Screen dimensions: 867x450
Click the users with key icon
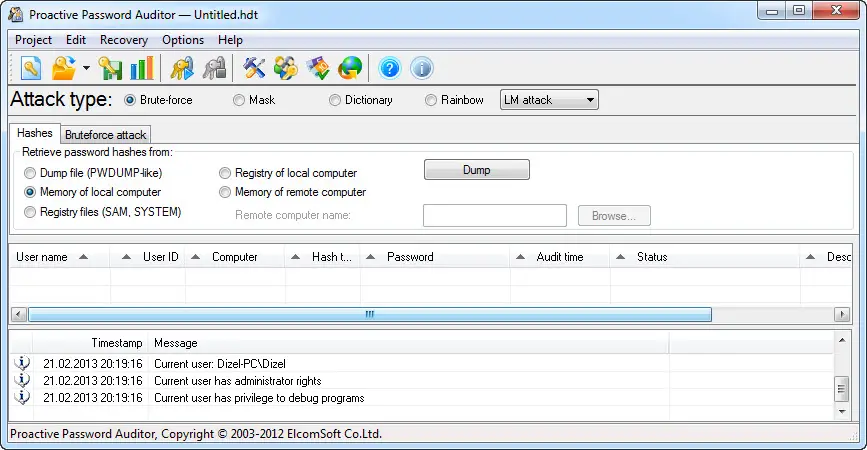coord(286,69)
